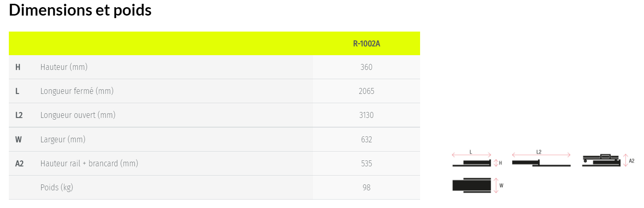Select the Longueur fermé (mm) row label

point(77,91)
